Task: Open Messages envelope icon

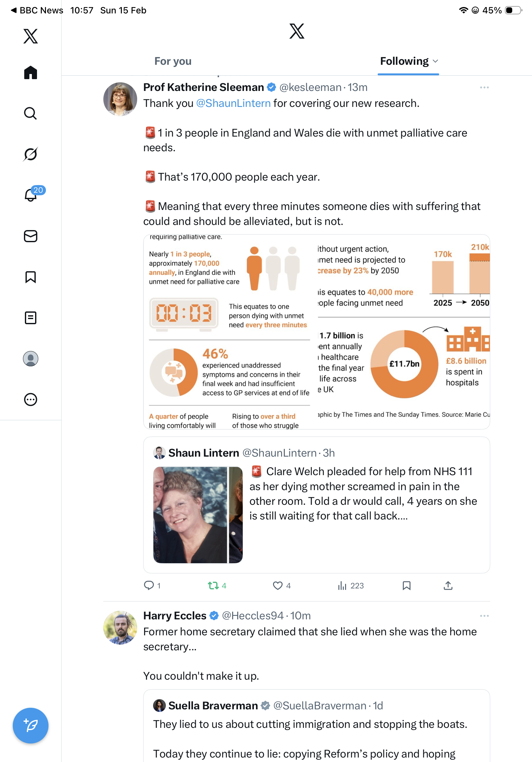Action: point(31,236)
